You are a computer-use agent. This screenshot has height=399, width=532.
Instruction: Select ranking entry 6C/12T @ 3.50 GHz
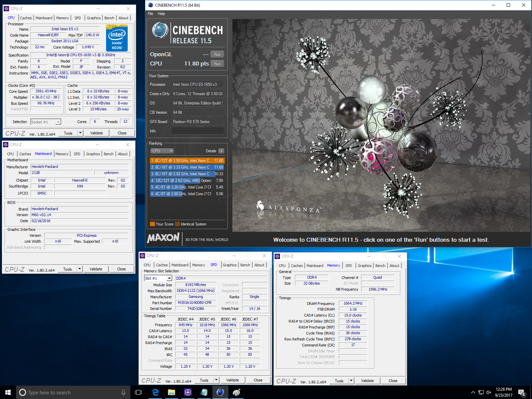(x=187, y=161)
